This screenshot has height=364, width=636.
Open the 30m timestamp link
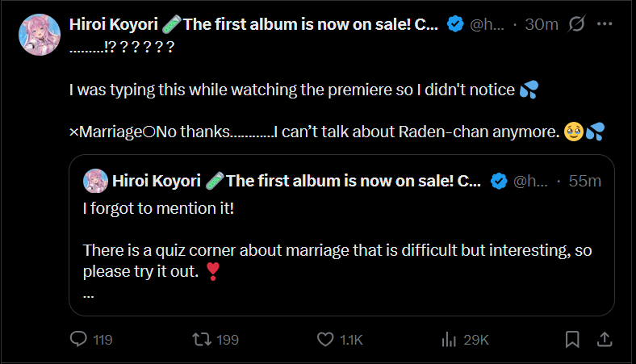pyautogui.click(x=541, y=24)
